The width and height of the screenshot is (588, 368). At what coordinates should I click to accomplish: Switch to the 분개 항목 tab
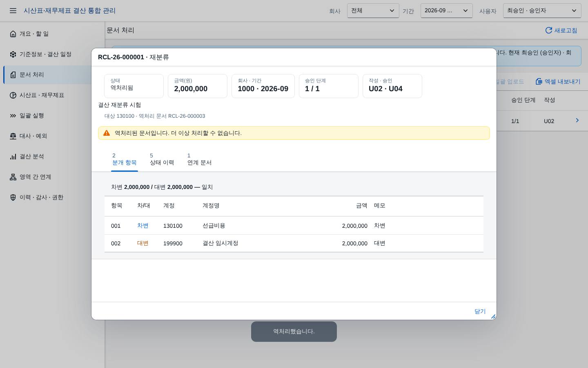[x=125, y=159]
